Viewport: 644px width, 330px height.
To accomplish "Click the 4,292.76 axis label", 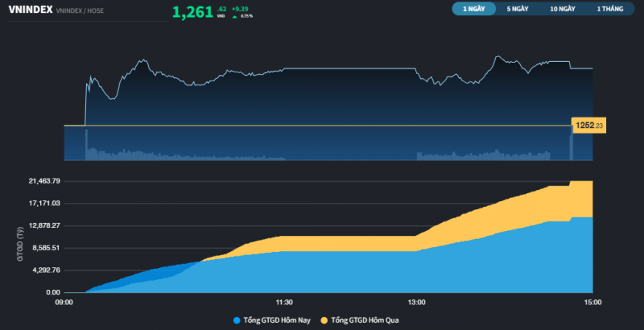I will click(x=46, y=270).
